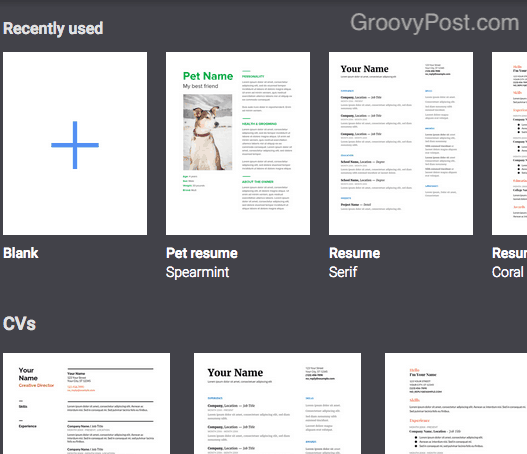Click the dog photo in Pet resume
The width and height of the screenshot is (527, 454).
[x=207, y=132]
